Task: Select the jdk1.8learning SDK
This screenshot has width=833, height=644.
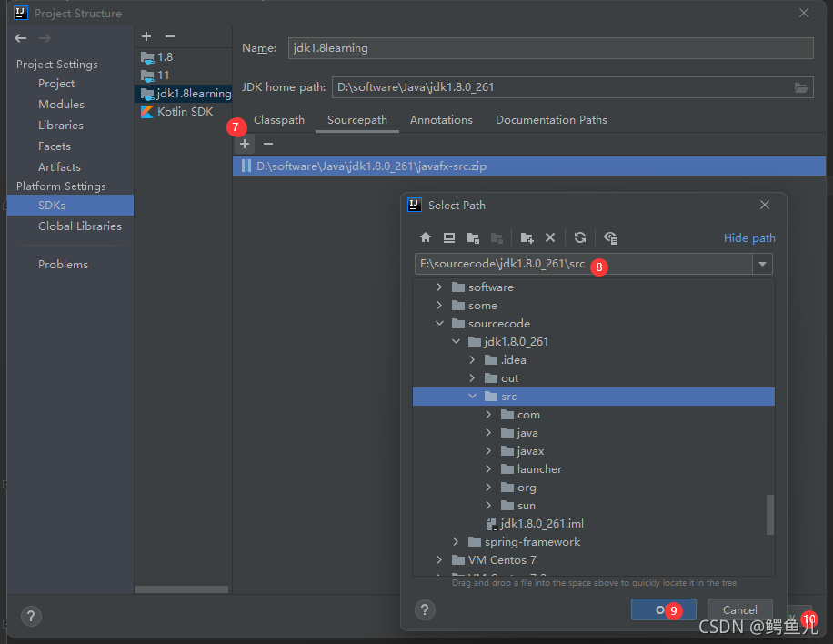Action: coord(183,94)
